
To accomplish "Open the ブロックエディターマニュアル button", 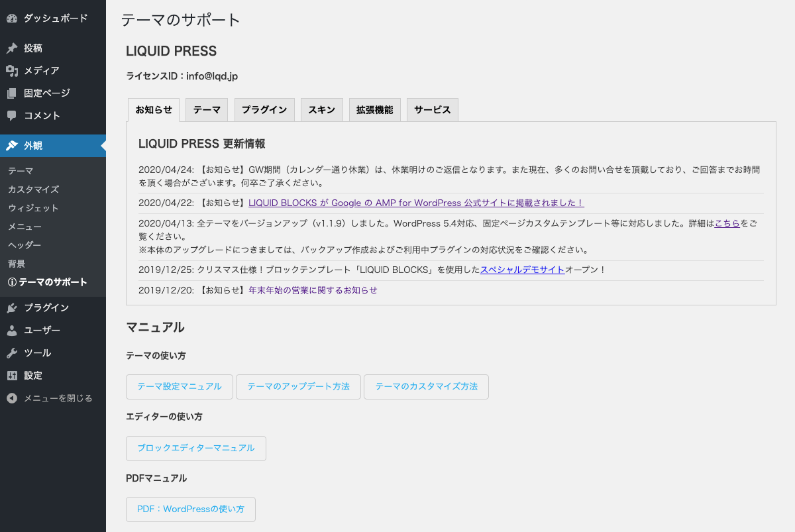I will coord(196,449).
